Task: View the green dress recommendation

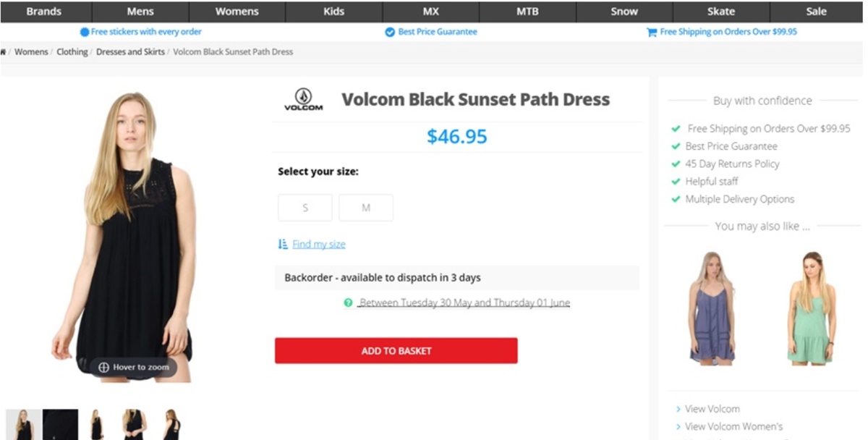Action: pos(811,308)
